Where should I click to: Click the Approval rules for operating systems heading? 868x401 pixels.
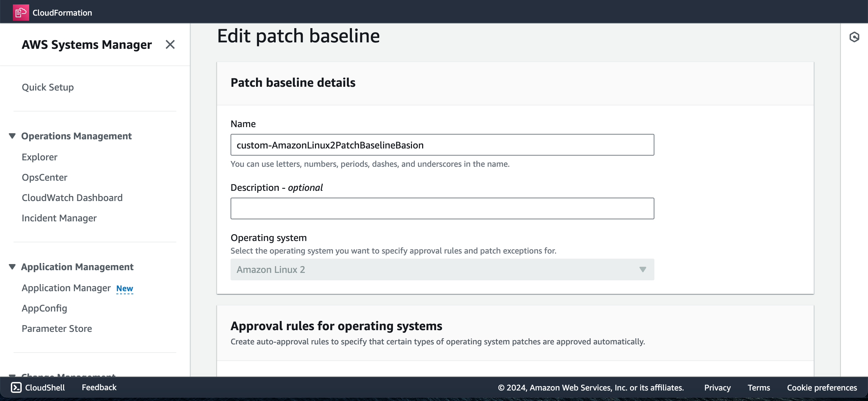pos(336,326)
